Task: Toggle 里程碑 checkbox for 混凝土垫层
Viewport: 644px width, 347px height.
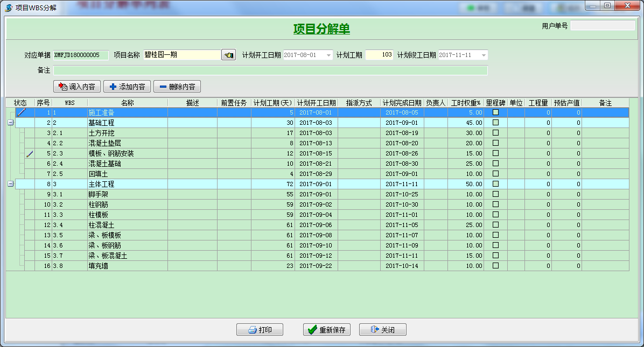Action: point(496,143)
